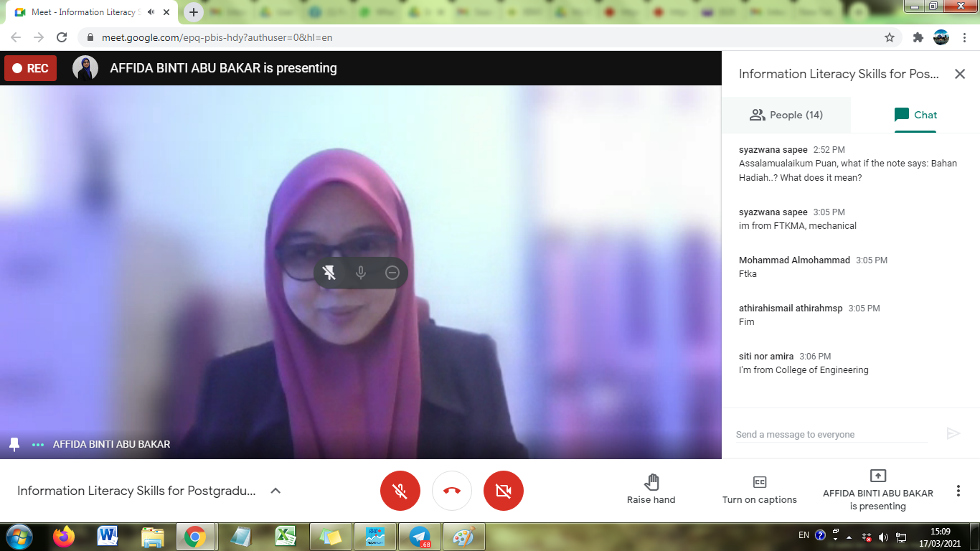Click the EN language indicator

point(804,535)
